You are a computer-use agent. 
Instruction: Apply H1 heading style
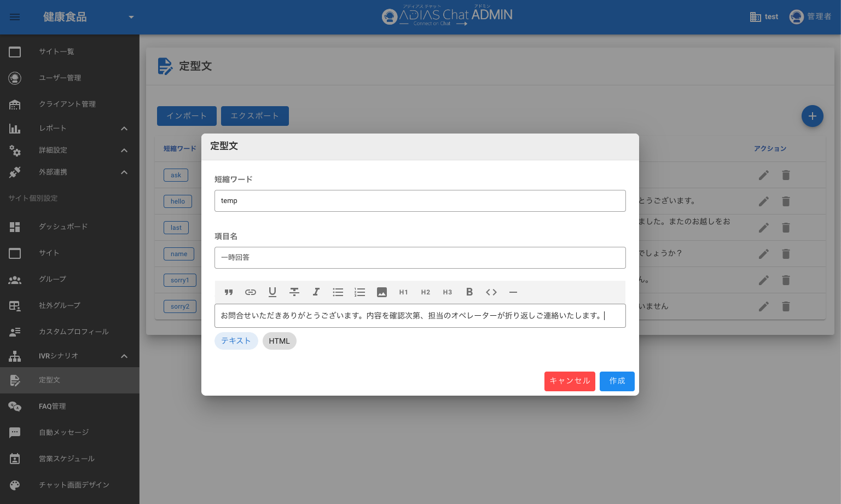[404, 292]
